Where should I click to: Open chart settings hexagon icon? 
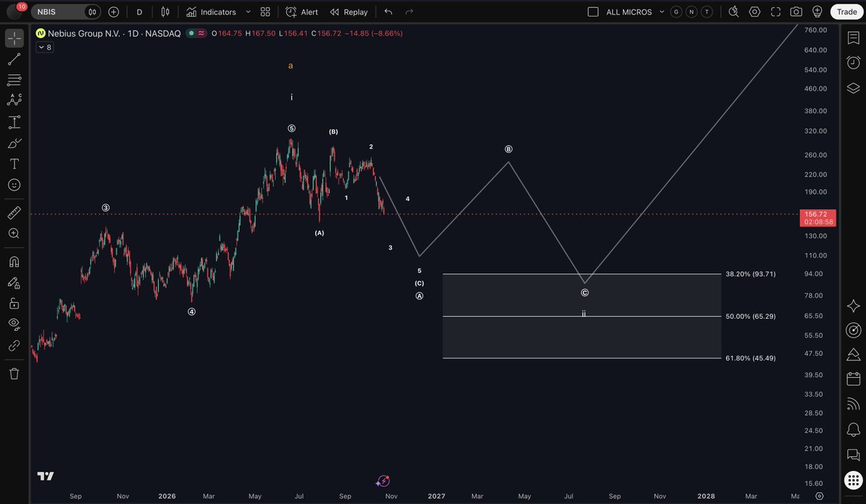coord(755,12)
